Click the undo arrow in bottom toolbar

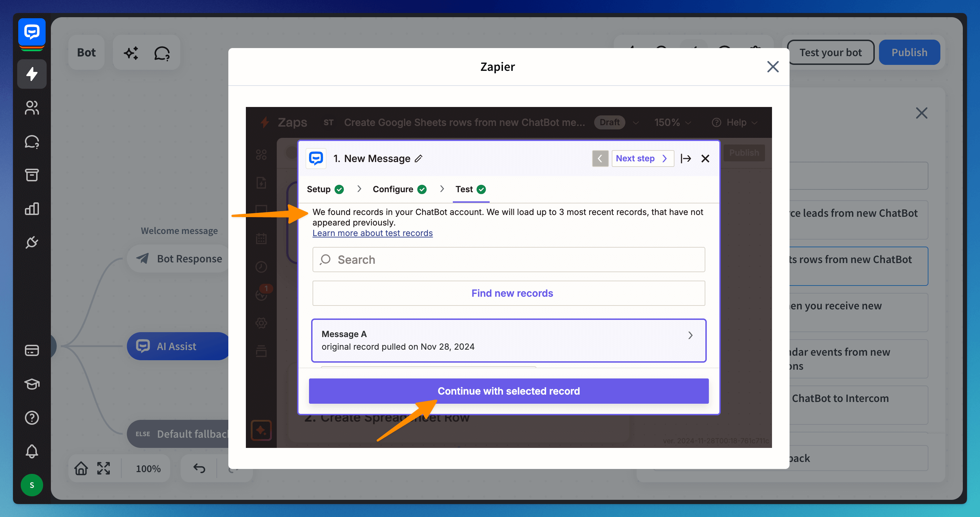coord(199,468)
